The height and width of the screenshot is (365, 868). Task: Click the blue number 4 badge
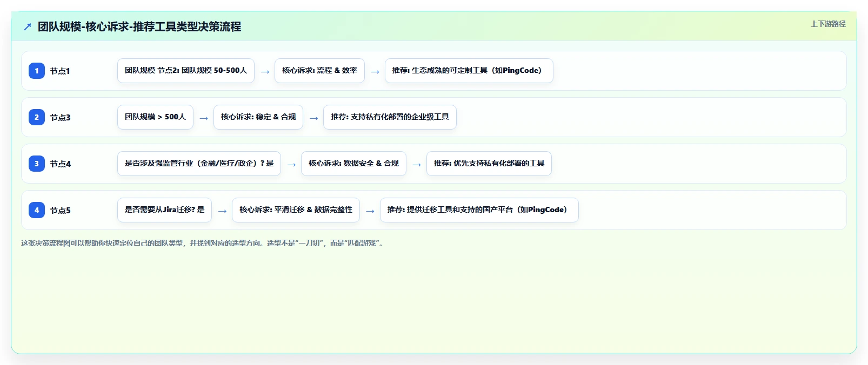pyautogui.click(x=37, y=210)
